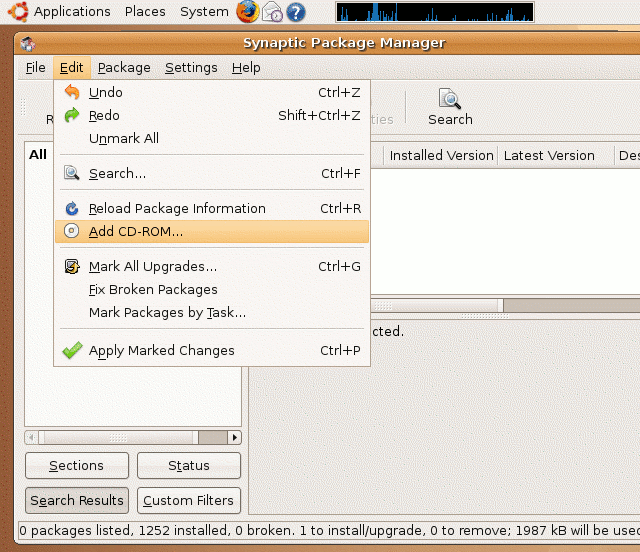Select Add CD-ROM... menu entry
The image size is (640, 552).
point(212,231)
